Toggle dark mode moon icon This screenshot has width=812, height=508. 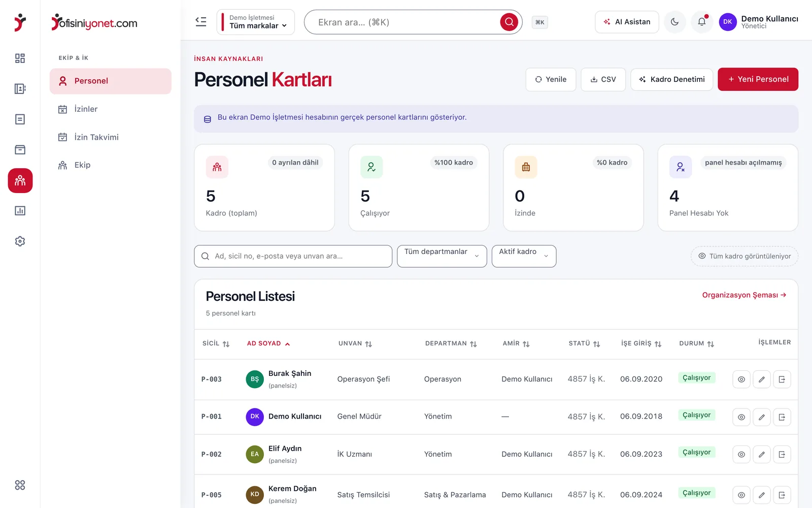[x=674, y=22]
